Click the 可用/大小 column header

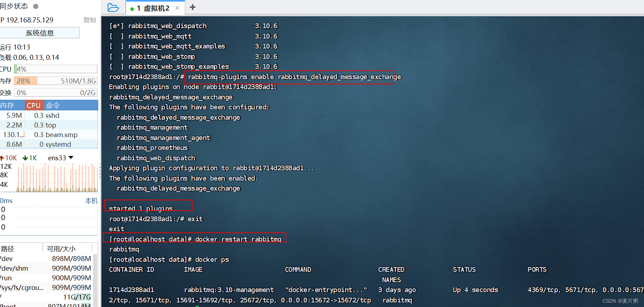[61, 249]
